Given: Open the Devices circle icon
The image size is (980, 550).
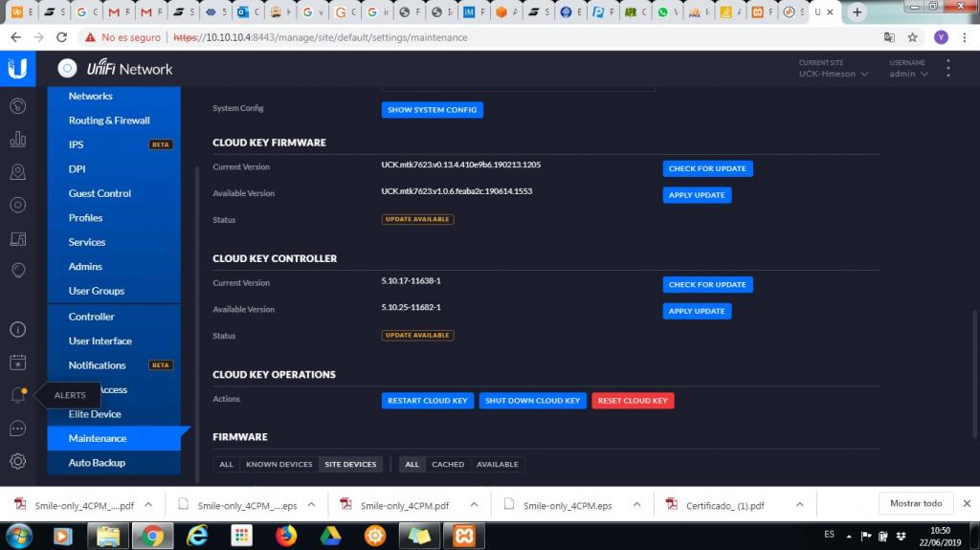Looking at the screenshot, I should click(17, 205).
